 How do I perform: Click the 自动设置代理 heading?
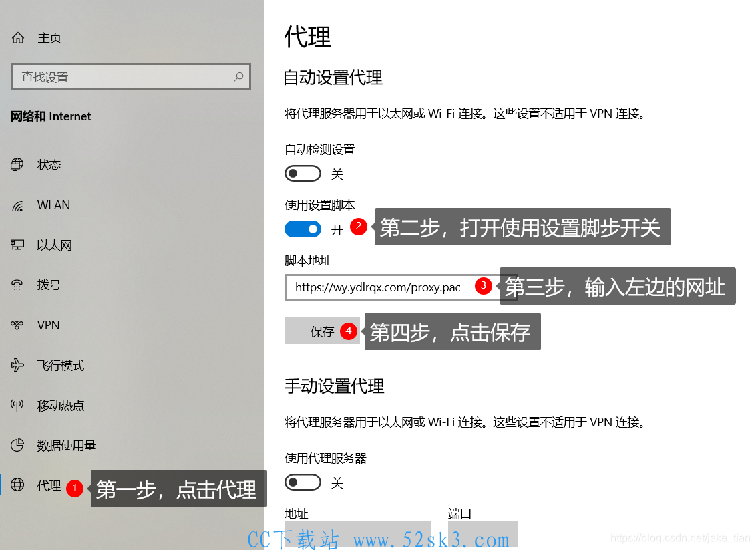[333, 78]
